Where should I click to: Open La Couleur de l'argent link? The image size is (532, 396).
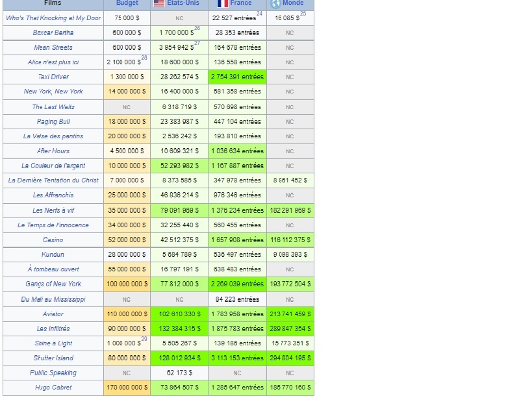(53, 166)
